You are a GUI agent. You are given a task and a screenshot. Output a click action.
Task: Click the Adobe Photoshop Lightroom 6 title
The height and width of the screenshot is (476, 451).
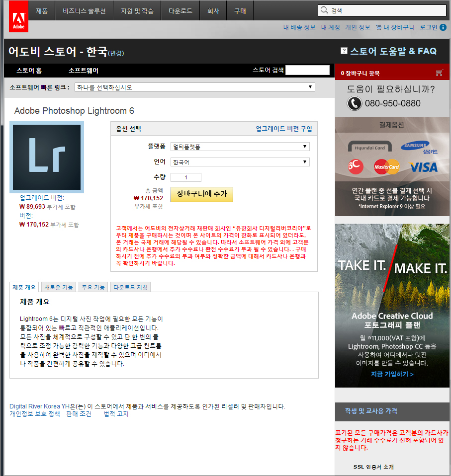pyautogui.click(x=74, y=110)
